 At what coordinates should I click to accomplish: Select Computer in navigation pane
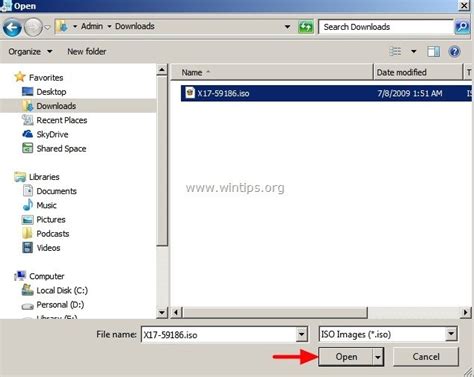[x=47, y=276]
